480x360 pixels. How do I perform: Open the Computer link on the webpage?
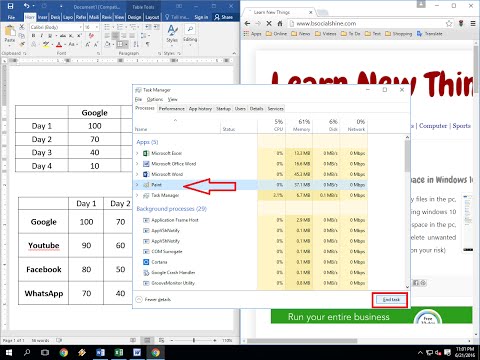click(433, 126)
